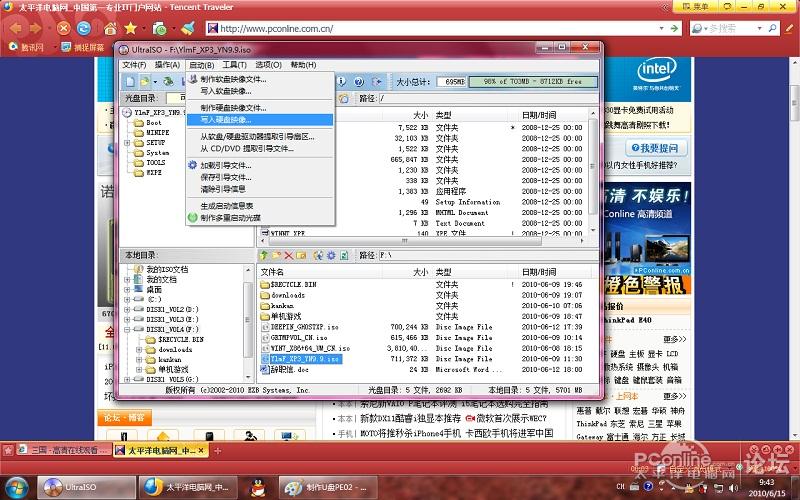Viewport: 800px width, 500px height.
Task: Open the 工具(T) menu
Action: coord(233,64)
